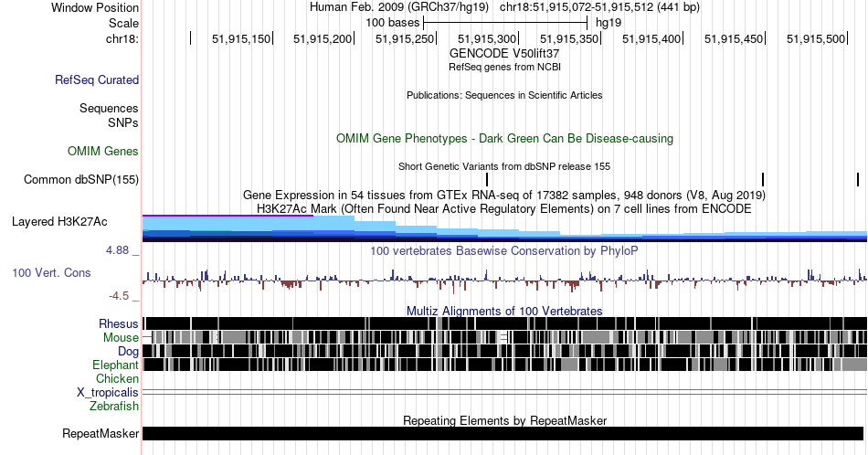Click the GENCODE V50lift37 track title

click(504, 54)
